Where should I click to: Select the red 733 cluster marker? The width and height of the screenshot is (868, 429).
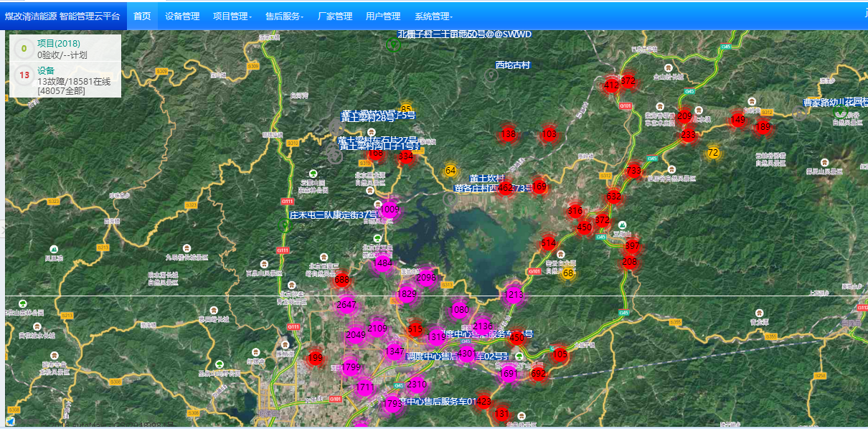tap(633, 171)
